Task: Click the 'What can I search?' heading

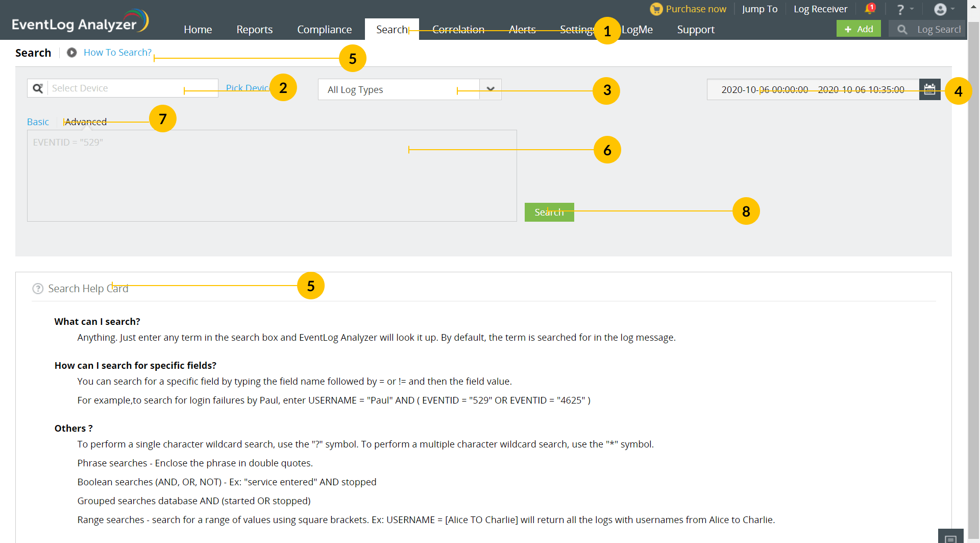Action: (x=97, y=322)
